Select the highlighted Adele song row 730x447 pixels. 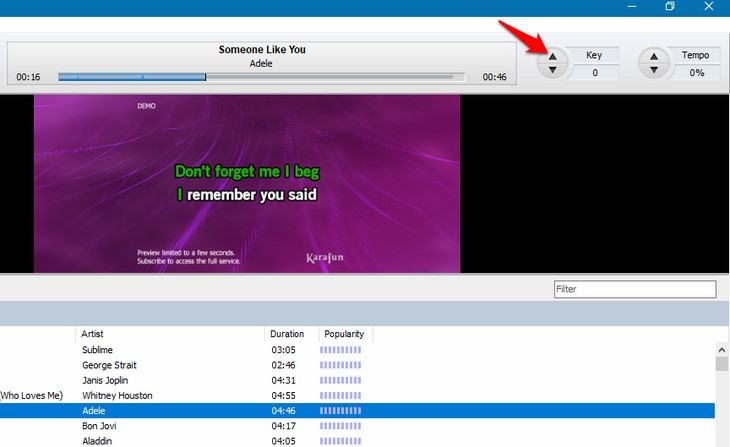pyautogui.click(x=357, y=411)
